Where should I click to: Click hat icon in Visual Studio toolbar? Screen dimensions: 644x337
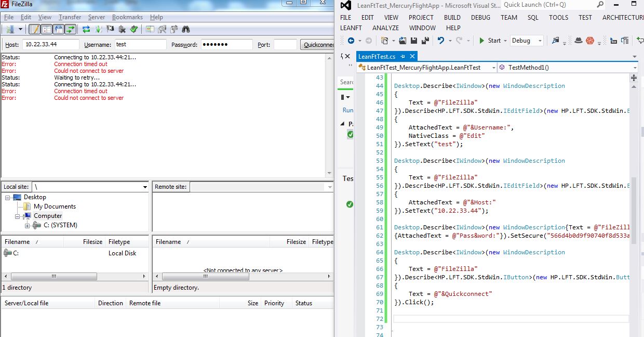click(579, 41)
